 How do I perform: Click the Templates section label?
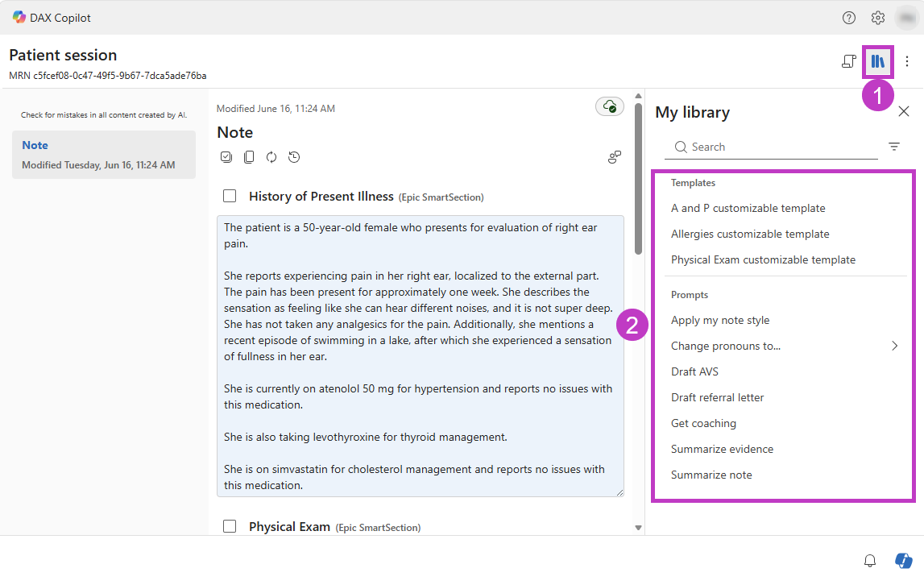coord(693,183)
